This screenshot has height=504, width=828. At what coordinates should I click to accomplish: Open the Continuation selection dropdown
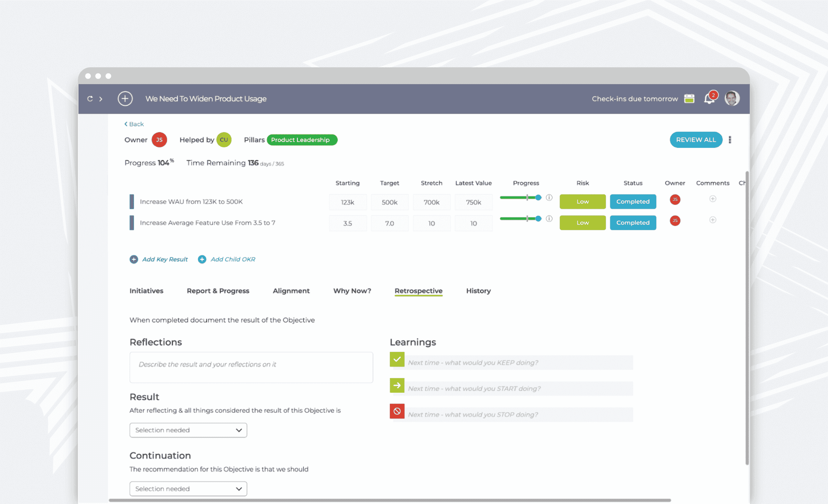pos(188,489)
